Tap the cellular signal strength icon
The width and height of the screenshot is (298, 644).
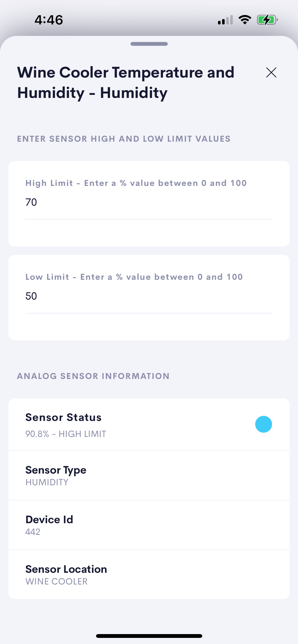click(x=225, y=20)
